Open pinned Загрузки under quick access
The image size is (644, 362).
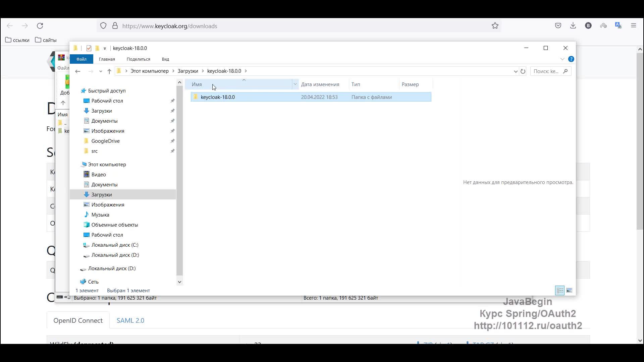(101, 111)
